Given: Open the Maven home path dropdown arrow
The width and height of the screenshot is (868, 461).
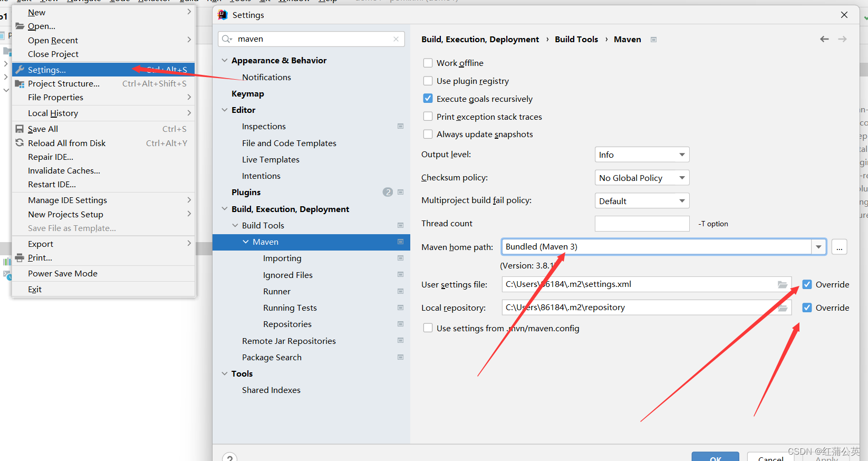Looking at the screenshot, I should click(818, 247).
